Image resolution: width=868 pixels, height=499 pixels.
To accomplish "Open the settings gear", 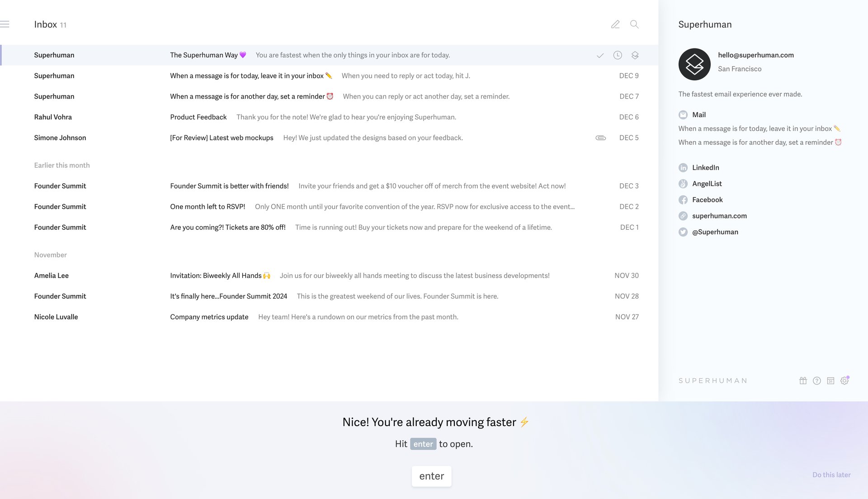I will coord(844,380).
